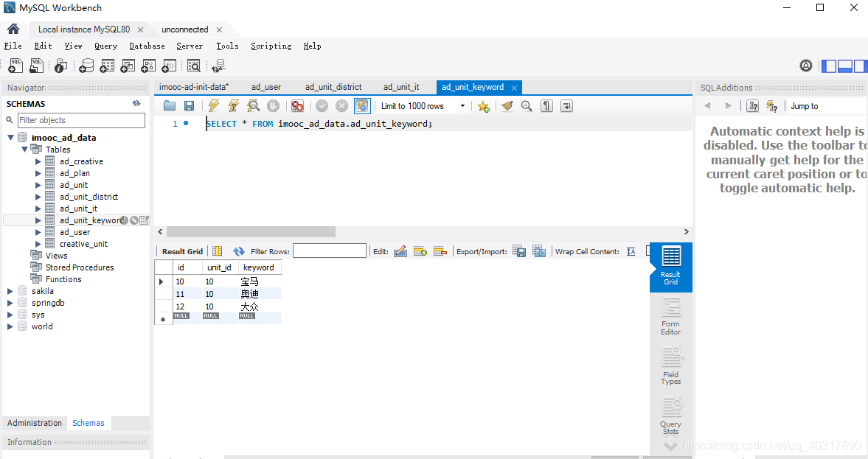868x459 pixels.
Task: Expand the ad_user table
Action: click(38, 232)
